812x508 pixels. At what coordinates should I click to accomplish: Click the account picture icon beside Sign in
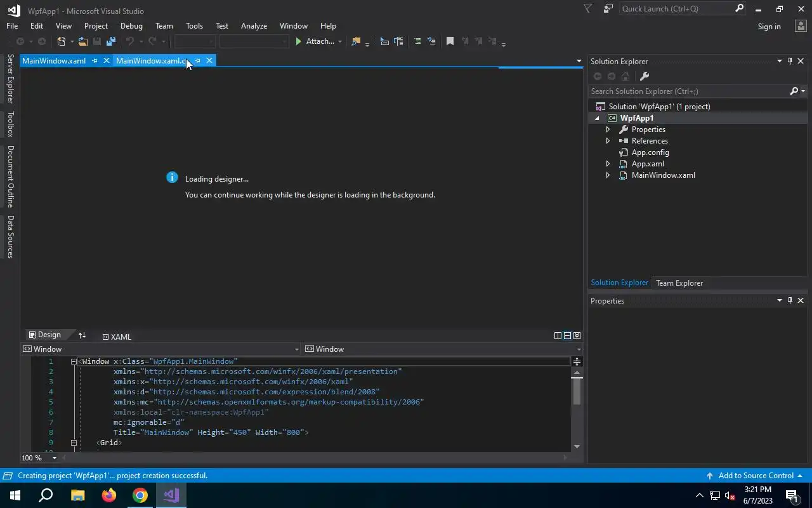click(800, 26)
